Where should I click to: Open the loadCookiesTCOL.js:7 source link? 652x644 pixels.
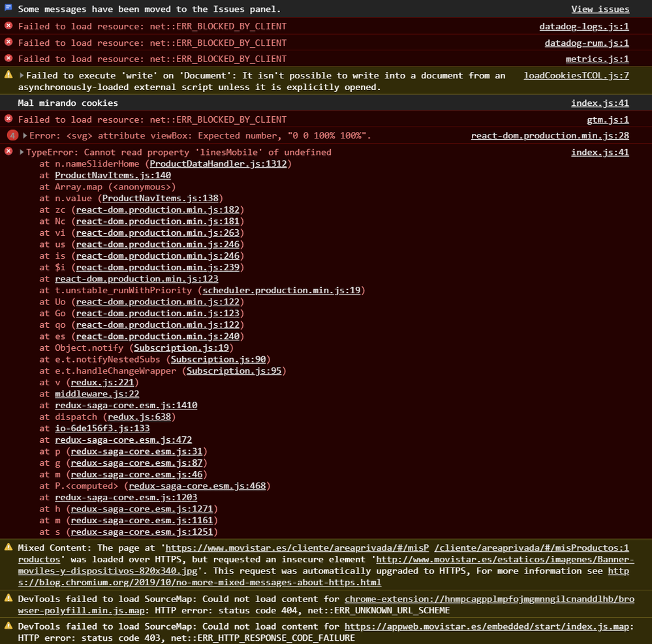pyautogui.click(x=576, y=76)
